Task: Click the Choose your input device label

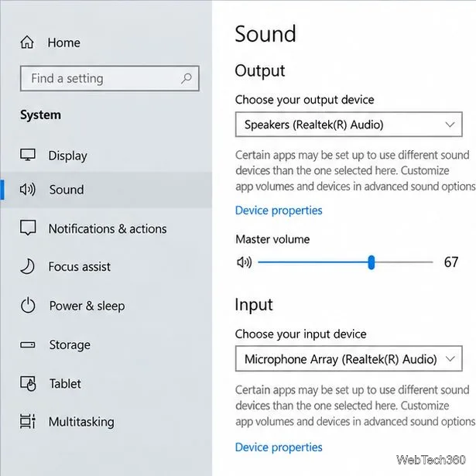Action: coord(301,334)
